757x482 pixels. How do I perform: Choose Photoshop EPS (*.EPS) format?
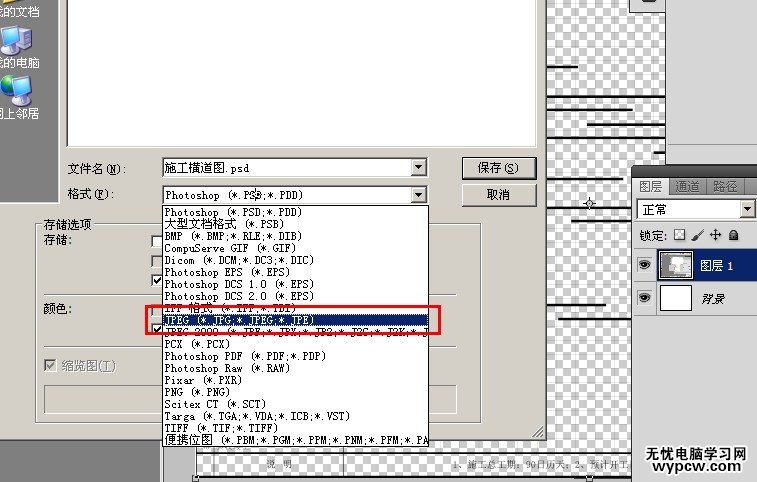tap(295, 272)
